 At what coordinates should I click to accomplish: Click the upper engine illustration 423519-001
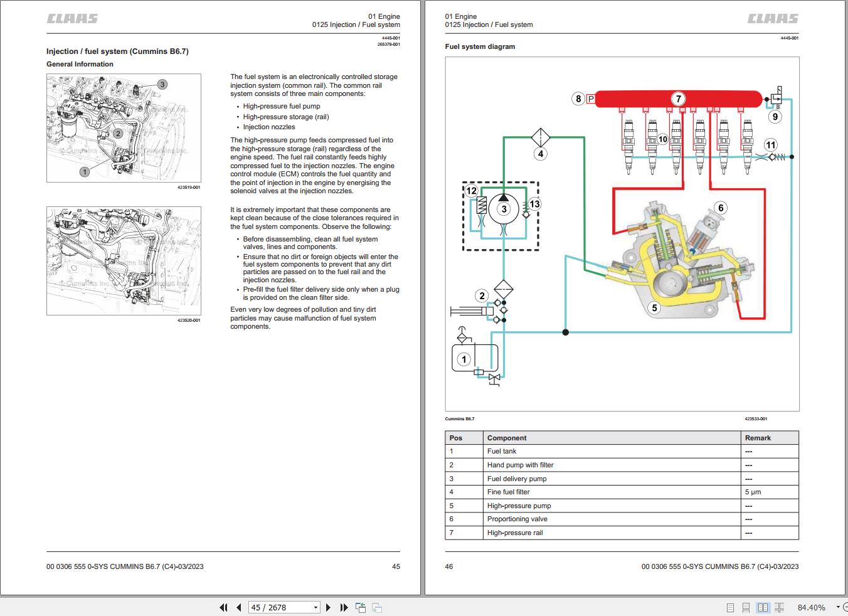[x=124, y=128]
